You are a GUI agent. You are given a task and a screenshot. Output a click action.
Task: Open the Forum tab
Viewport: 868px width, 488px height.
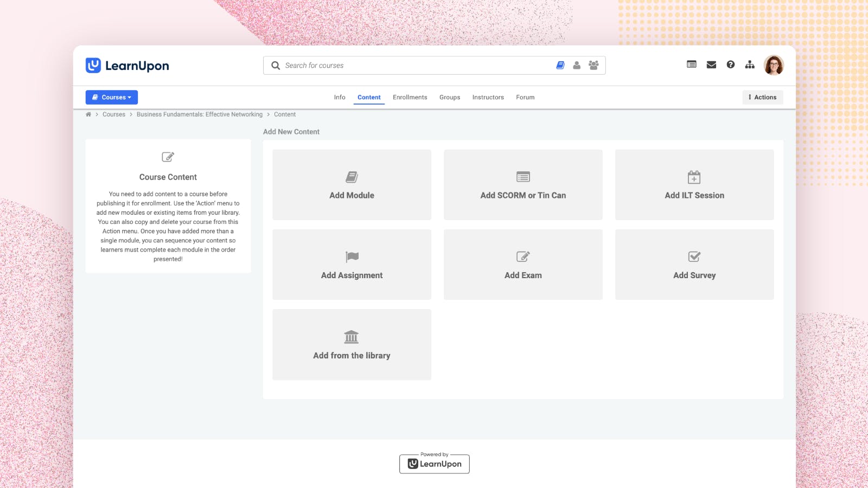point(525,97)
